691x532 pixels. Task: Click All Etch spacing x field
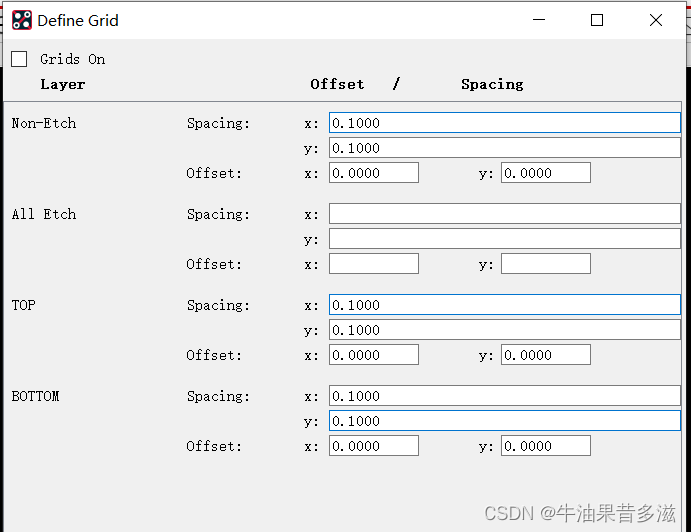tap(504, 214)
